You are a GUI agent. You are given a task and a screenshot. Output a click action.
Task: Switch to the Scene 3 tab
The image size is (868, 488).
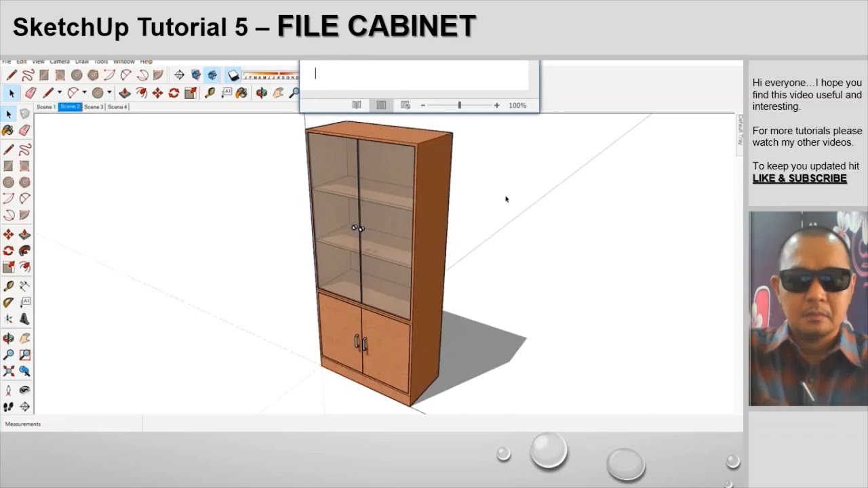[x=94, y=107]
